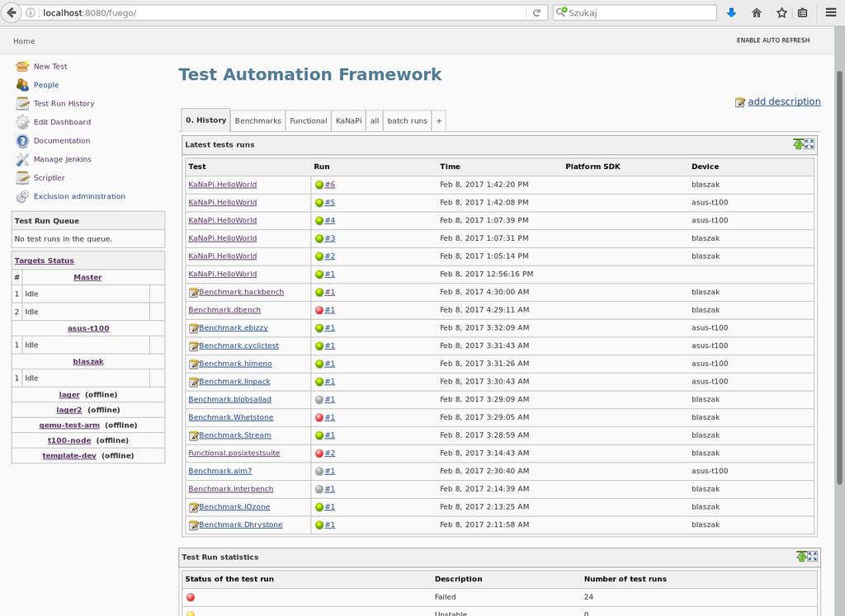
Task: Click the edit icon beside Benchmark.IOzone
Action: tap(193, 507)
